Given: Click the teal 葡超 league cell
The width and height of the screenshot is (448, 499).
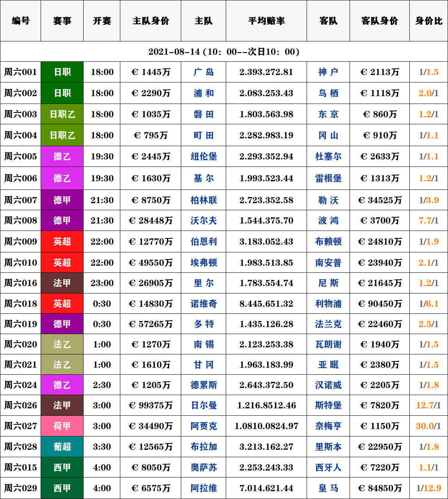Looking at the screenshot, I should (x=62, y=447).
